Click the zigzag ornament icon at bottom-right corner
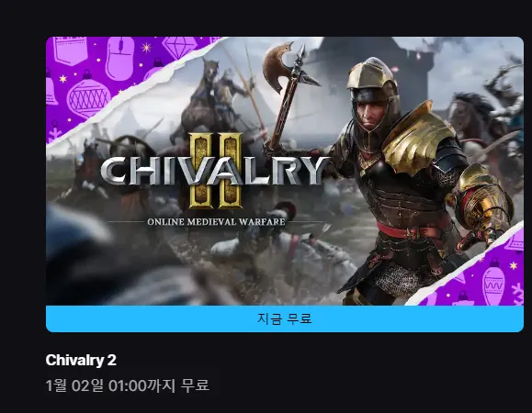The image size is (532, 413). click(x=493, y=283)
